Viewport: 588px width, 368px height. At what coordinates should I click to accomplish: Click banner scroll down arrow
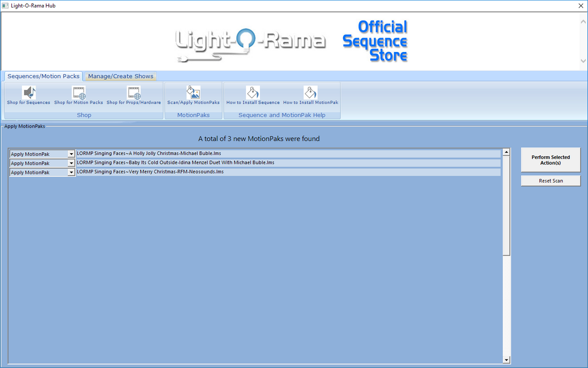(583, 61)
